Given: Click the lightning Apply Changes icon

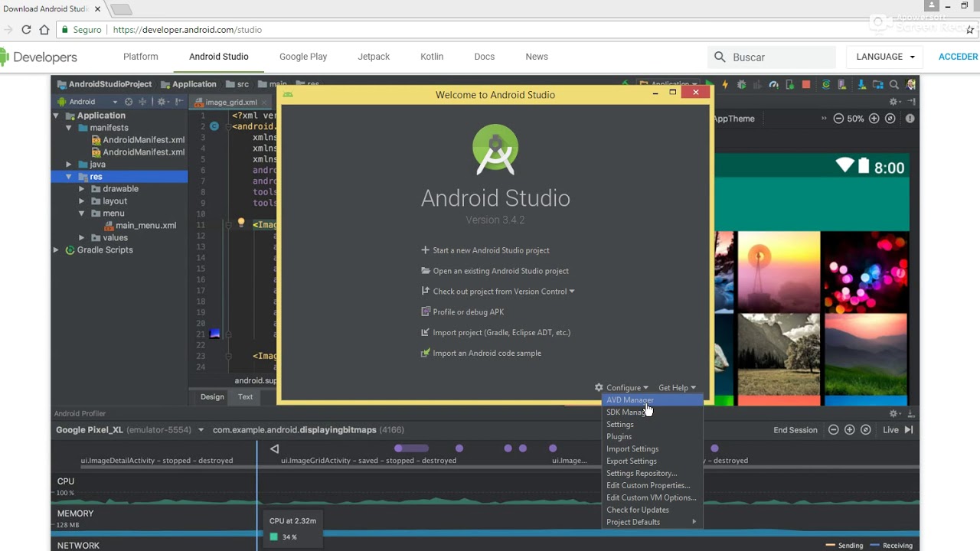Looking at the screenshot, I should pyautogui.click(x=725, y=84).
